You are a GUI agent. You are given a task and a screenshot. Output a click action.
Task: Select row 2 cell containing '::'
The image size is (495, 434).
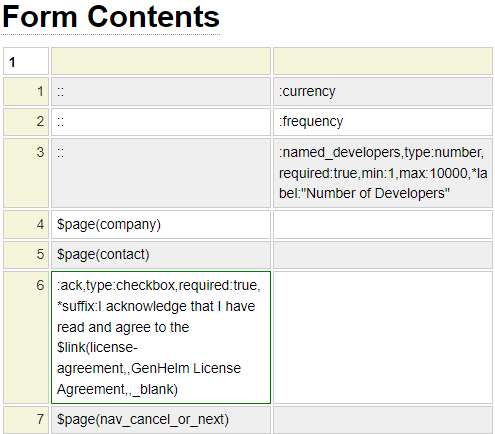[161, 122]
